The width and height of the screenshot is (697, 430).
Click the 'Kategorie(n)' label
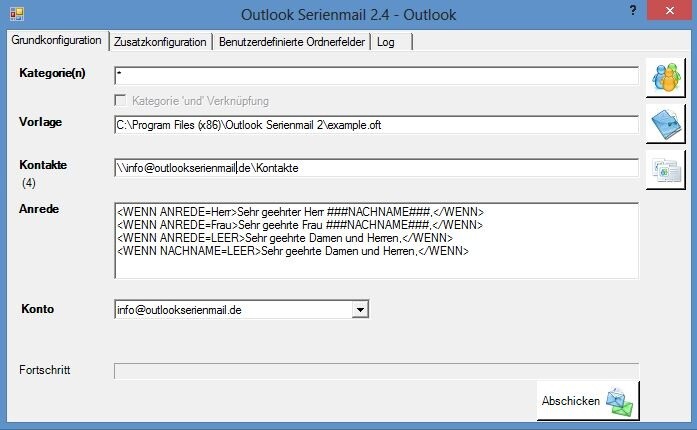(52, 73)
